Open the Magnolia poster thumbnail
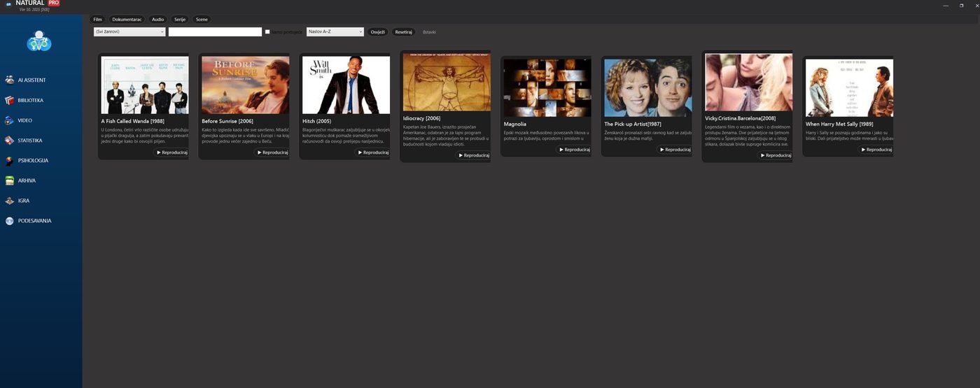The height and width of the screenshot is (388, 980). tap(547, 87)
